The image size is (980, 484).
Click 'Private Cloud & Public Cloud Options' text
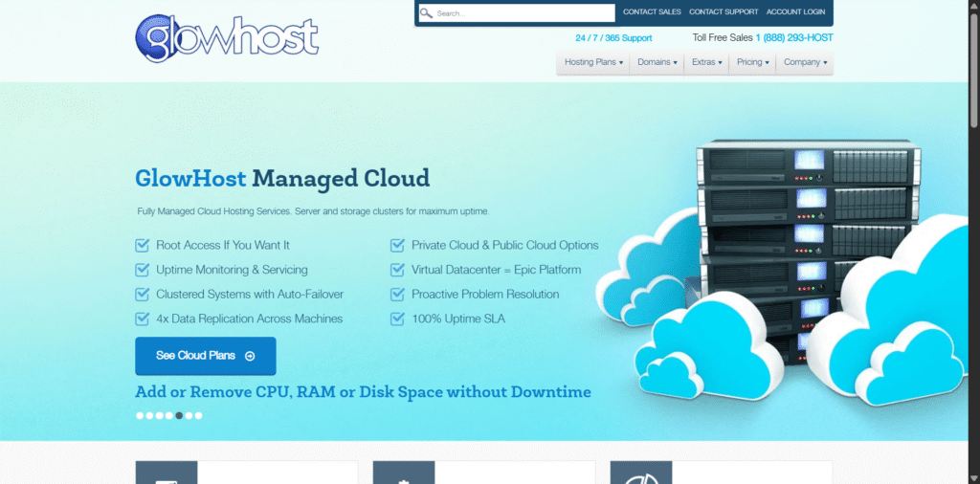tap(505, 246)
